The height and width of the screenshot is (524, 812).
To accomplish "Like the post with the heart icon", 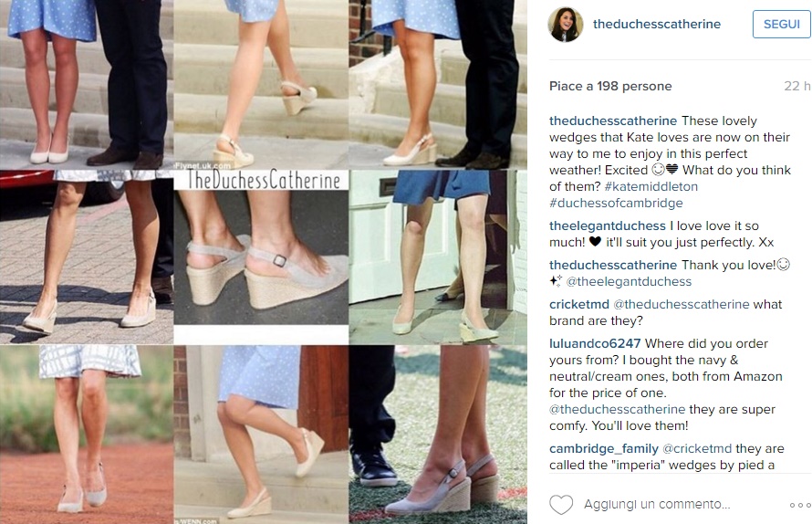I will coord(561,504).
